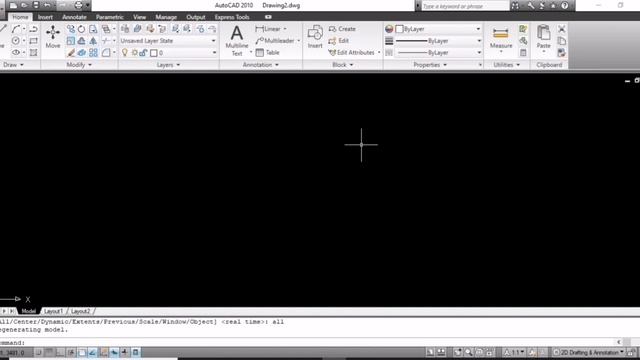Click the Edit block button

pos(339,41)
